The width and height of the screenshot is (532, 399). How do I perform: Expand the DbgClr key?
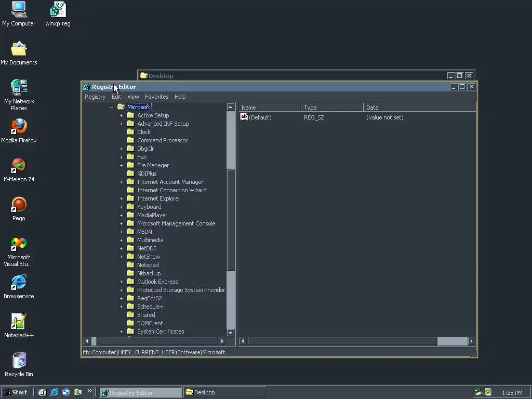(x=121, y=149)
